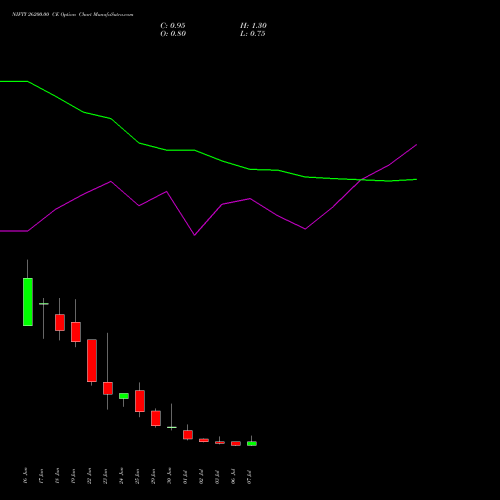Select the 18 Jun date label

point(58,476)
